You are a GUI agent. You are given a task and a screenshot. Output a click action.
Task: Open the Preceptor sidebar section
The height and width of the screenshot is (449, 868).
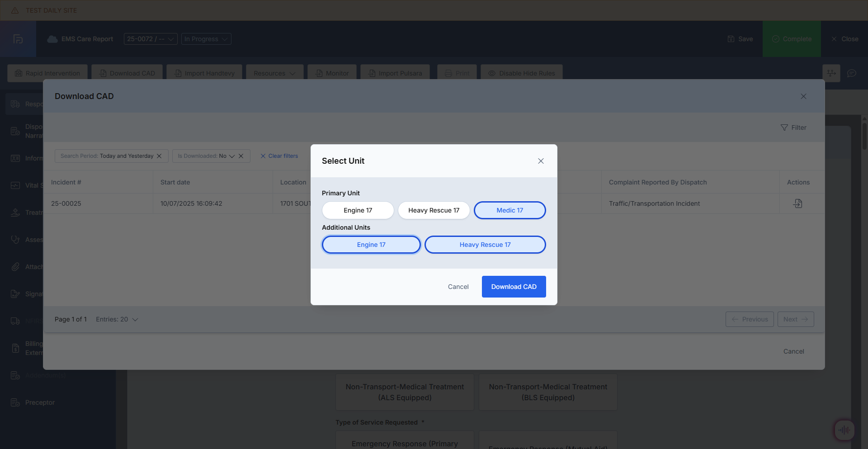(40, 402)
